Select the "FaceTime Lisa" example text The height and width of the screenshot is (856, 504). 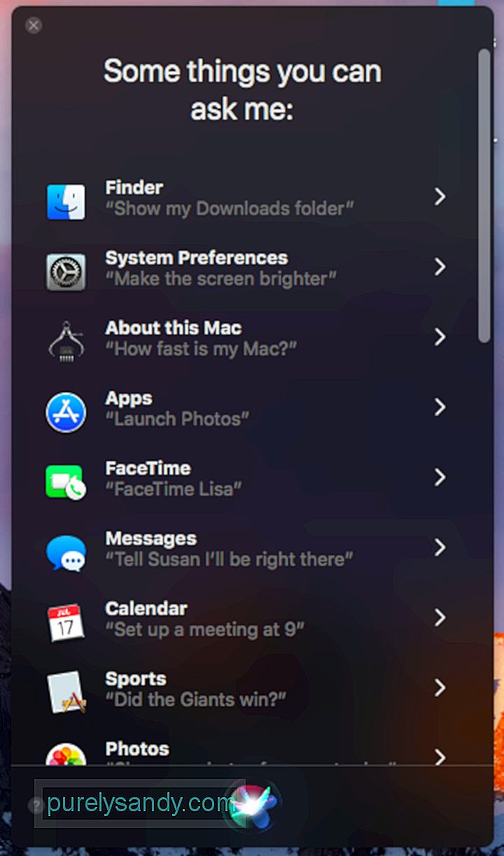pyautogui.click(x=174, y=489)
